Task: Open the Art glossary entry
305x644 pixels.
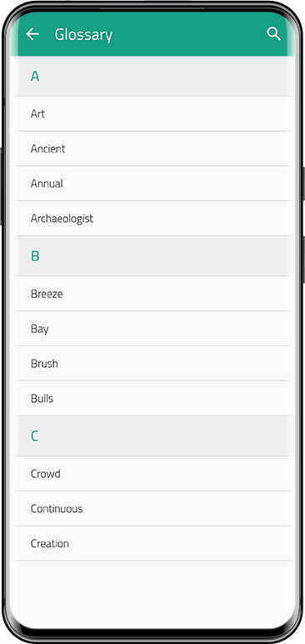Action: (152, 113)
